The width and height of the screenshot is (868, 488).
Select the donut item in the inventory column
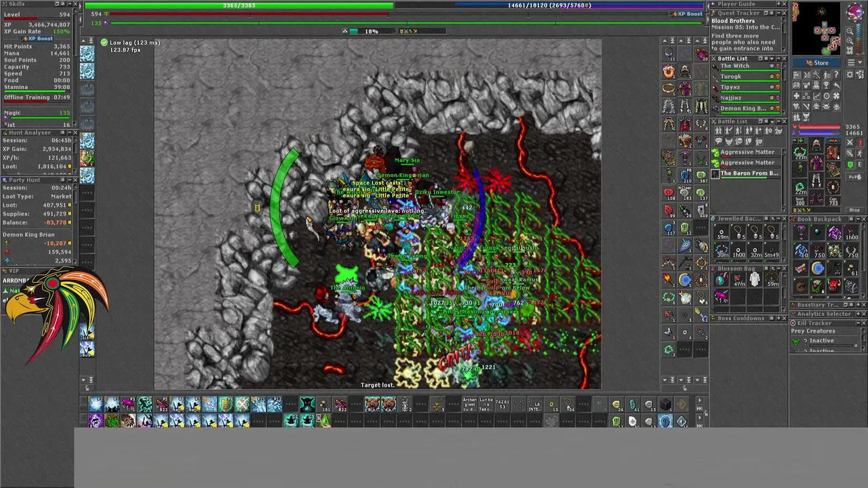coord(668,70)
